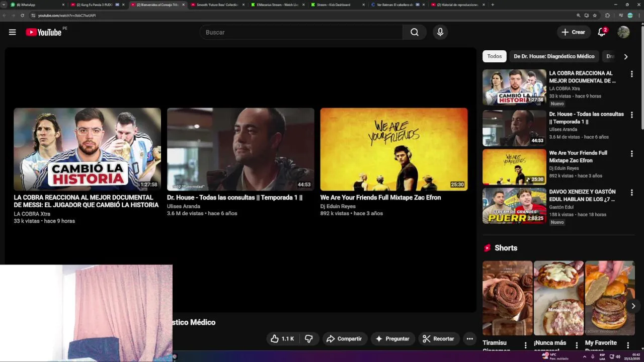This screenshot has height=362, width=644.
Task: Open options for DAVOO XENEIZE sidebar video
Action: point(631,193)
